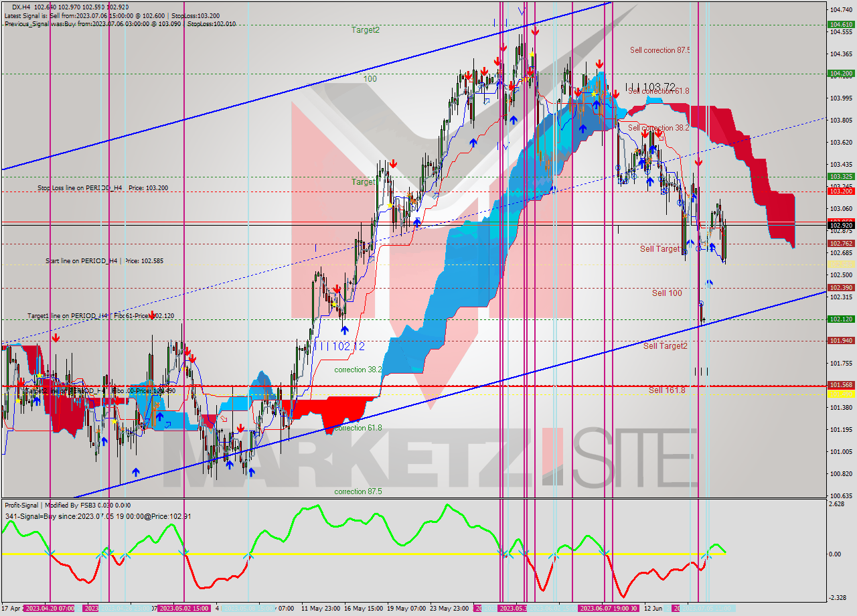
Task: Click the Stop Loss line PERIOD_H4 label
Action: click(x=102, y=188)
